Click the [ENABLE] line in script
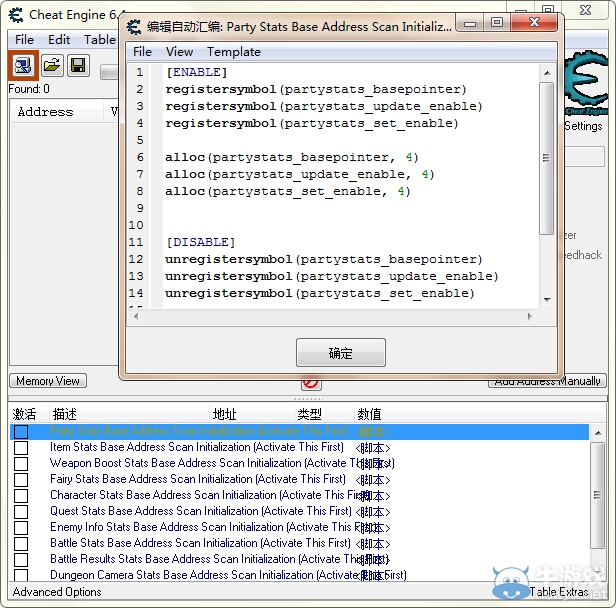The image size is (616, 608). tap(196, 73)
